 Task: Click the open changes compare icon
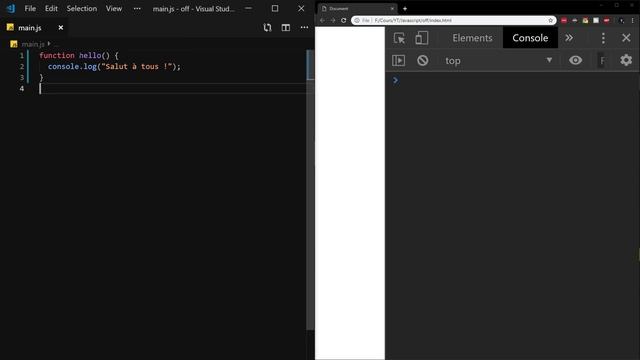click(x=267, y=27)
